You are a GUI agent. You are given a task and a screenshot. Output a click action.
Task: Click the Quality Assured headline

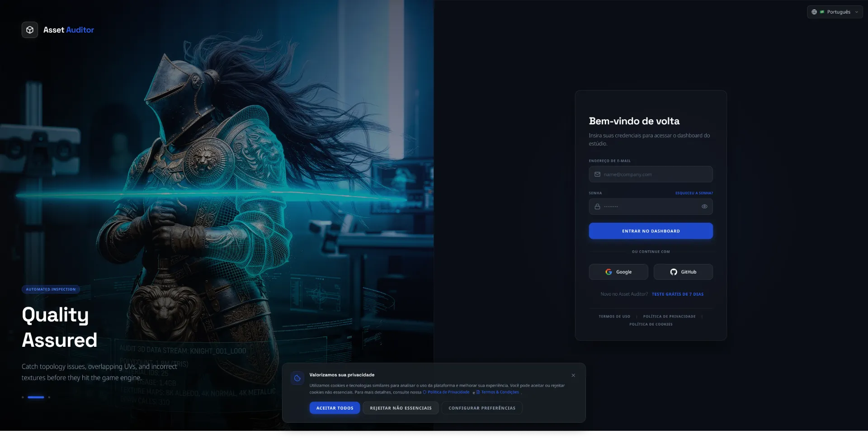(x=60, y=327)
